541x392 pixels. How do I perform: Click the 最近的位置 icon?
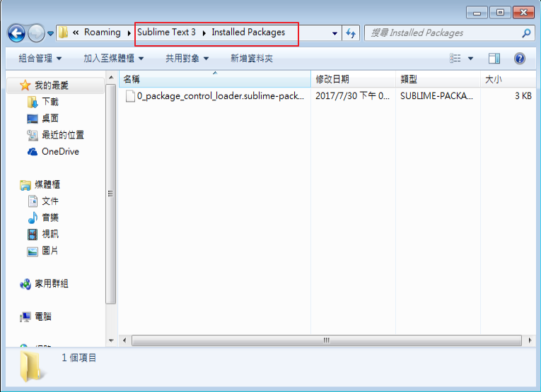(32, 135)
